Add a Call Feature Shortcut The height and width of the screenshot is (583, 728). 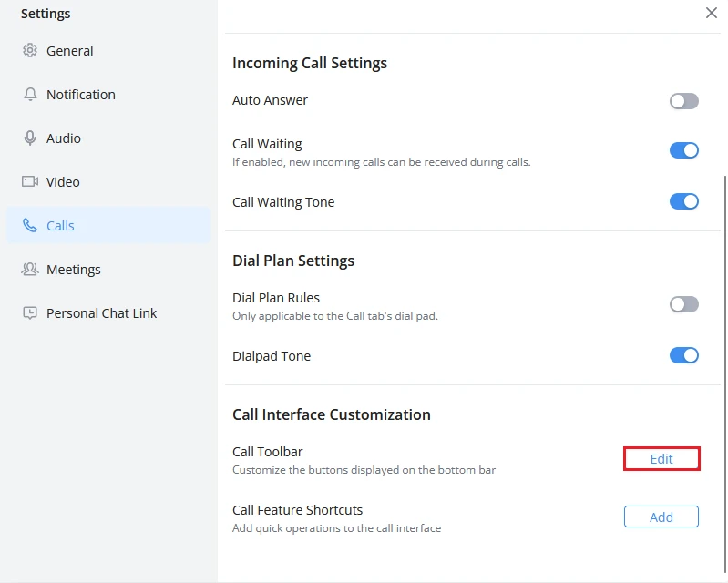pyautogui.click(x=661, y=517)
